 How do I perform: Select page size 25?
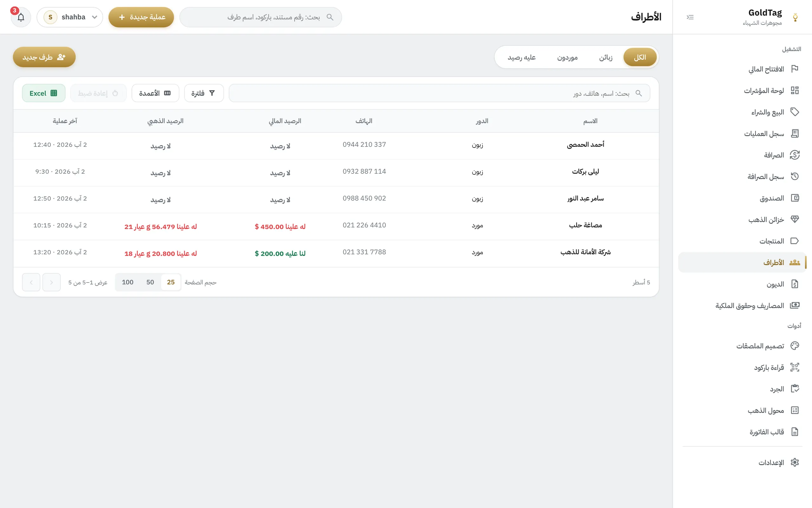pos(171,282)
